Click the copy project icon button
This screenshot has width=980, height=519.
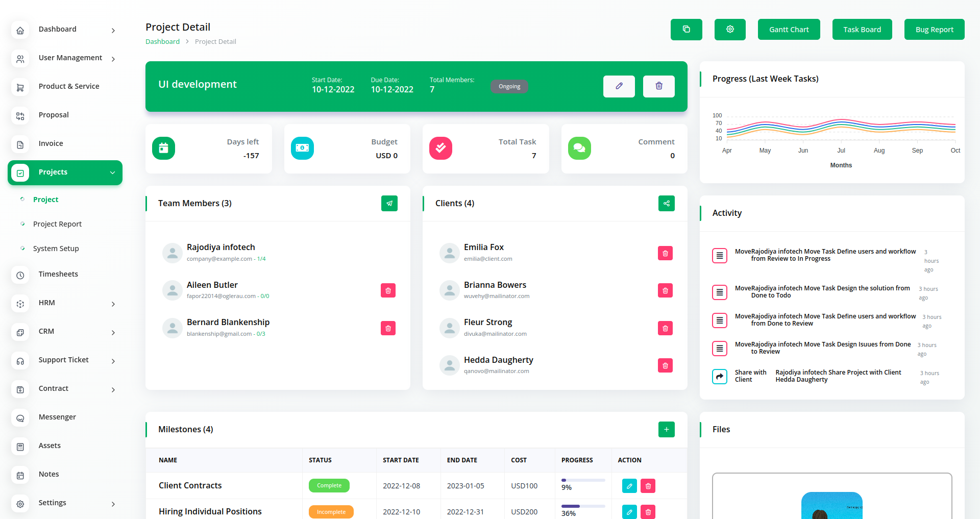[686, 30]
